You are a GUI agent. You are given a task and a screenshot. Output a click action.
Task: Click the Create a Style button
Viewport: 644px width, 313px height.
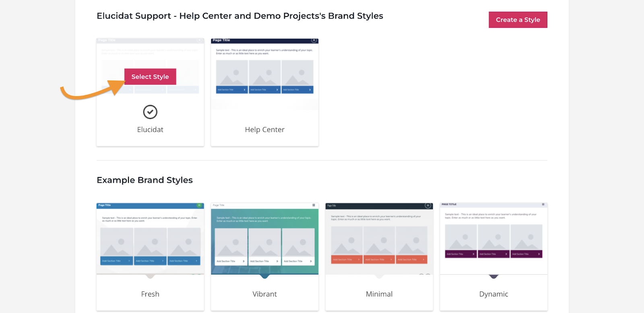tap(518, 20)
